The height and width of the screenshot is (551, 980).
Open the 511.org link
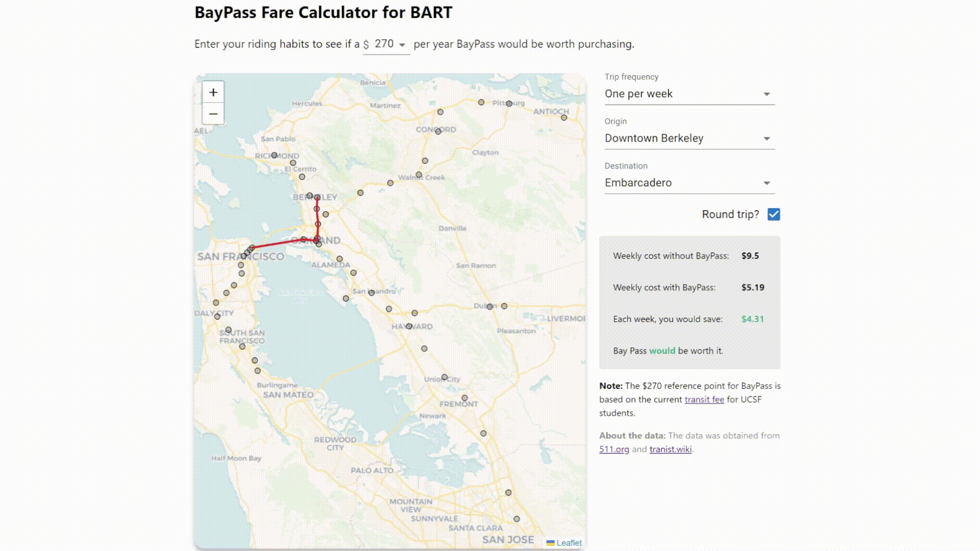coord(614,449)
